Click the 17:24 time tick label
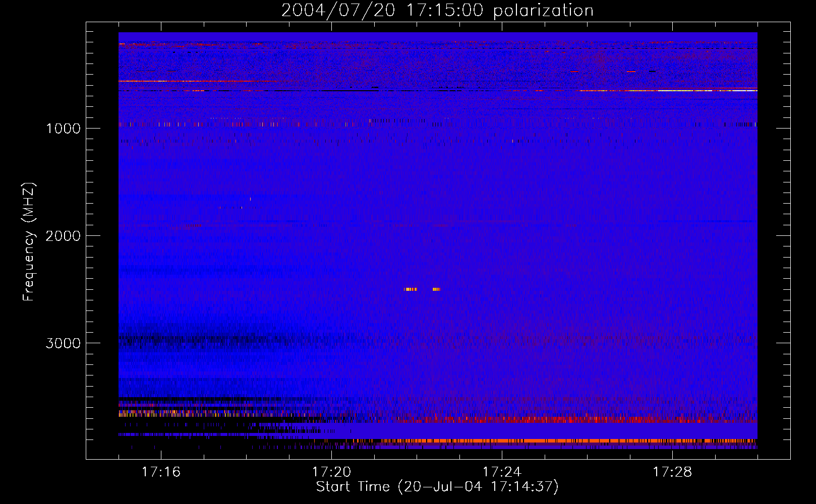Screen dimensions: 816x504 [x=502, y=472]
